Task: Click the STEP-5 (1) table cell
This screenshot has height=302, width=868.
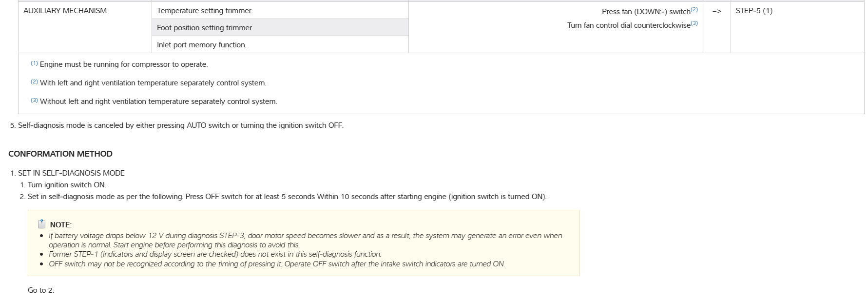Action: tap(754, 11)
